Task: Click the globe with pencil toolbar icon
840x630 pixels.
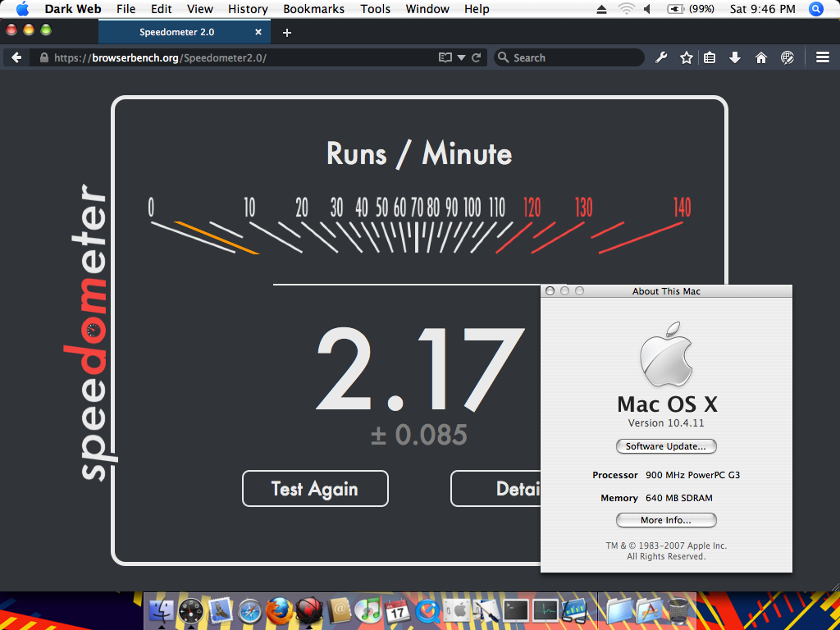Action: pos(787,58)
